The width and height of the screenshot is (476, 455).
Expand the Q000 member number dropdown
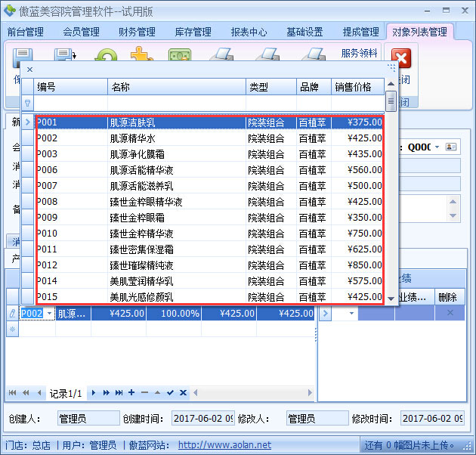[436, 147]
